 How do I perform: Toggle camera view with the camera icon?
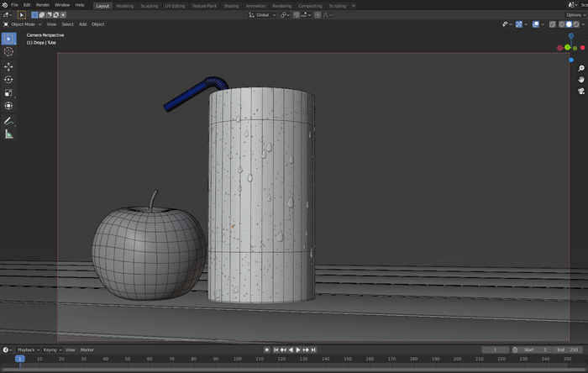tap(580, 91)
